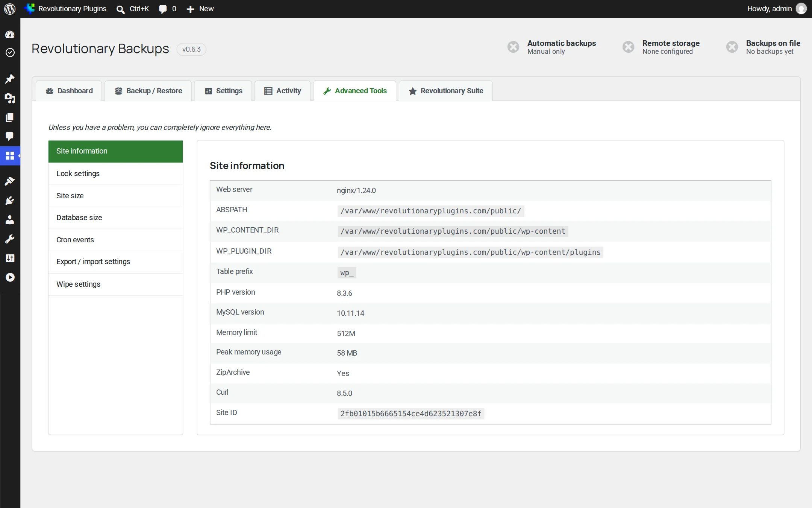Click the Automatic backups status indicator
Screen dimensions: 812x508
pos(551,47)
